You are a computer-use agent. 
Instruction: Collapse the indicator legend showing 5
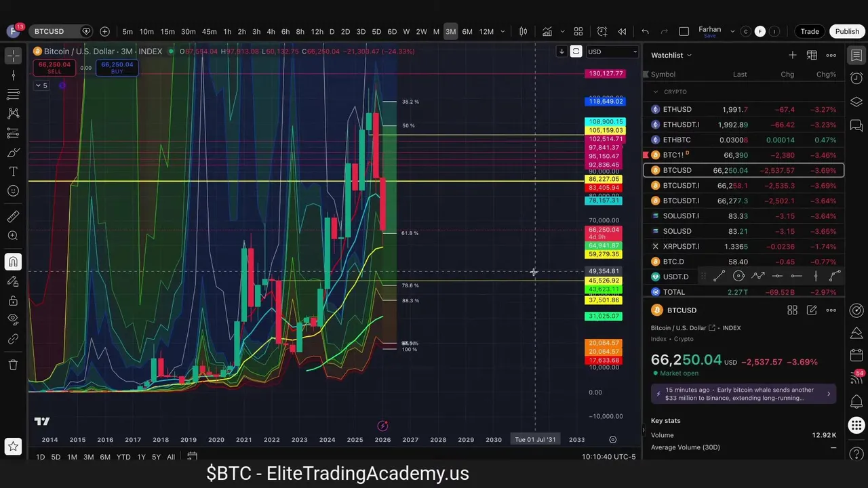(x=41, y=85)
